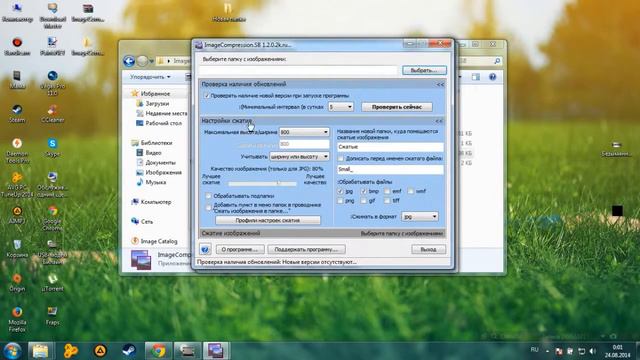This screenshot has height=360, width=640.
Task: Click RU language indicator in tray
Action: click(534, 350)
